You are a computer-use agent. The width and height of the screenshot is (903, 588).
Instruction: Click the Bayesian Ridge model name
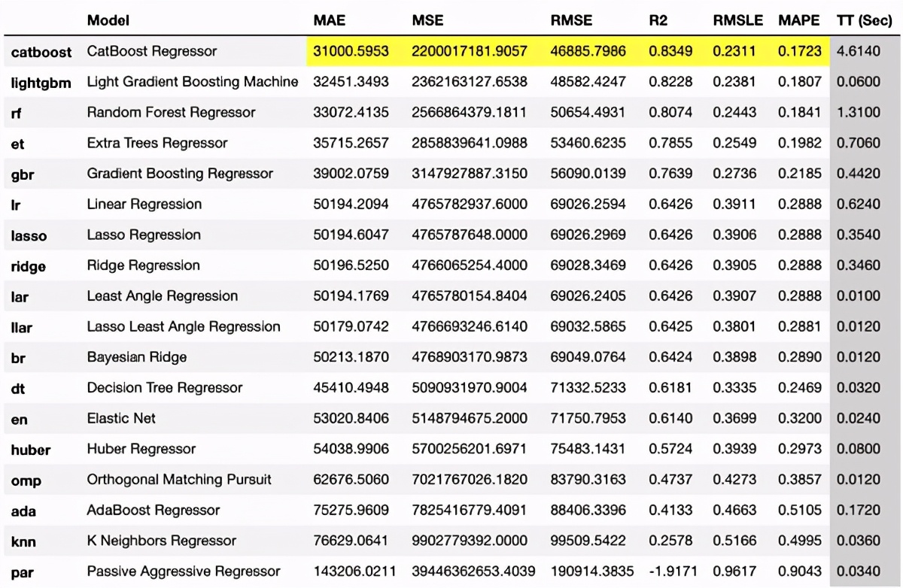pyautogui.click(x=137, y=357)
